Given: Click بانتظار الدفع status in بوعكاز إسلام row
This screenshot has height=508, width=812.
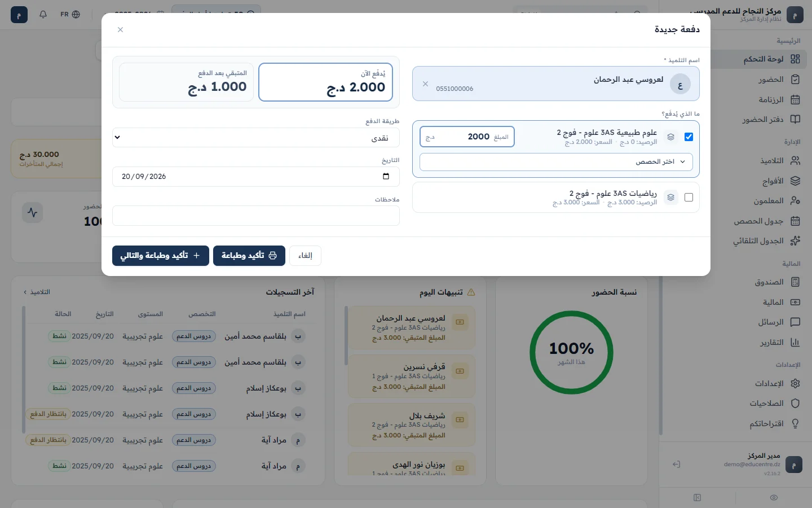Looking at the screenshot, I should click(48, 414).
